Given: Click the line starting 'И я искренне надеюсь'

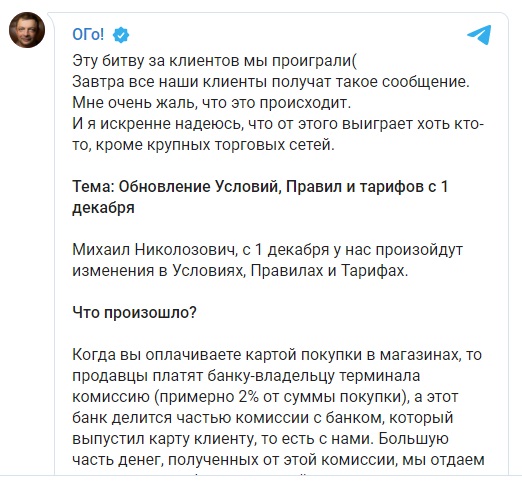Looking at the screenshot, I should (278, 124).
